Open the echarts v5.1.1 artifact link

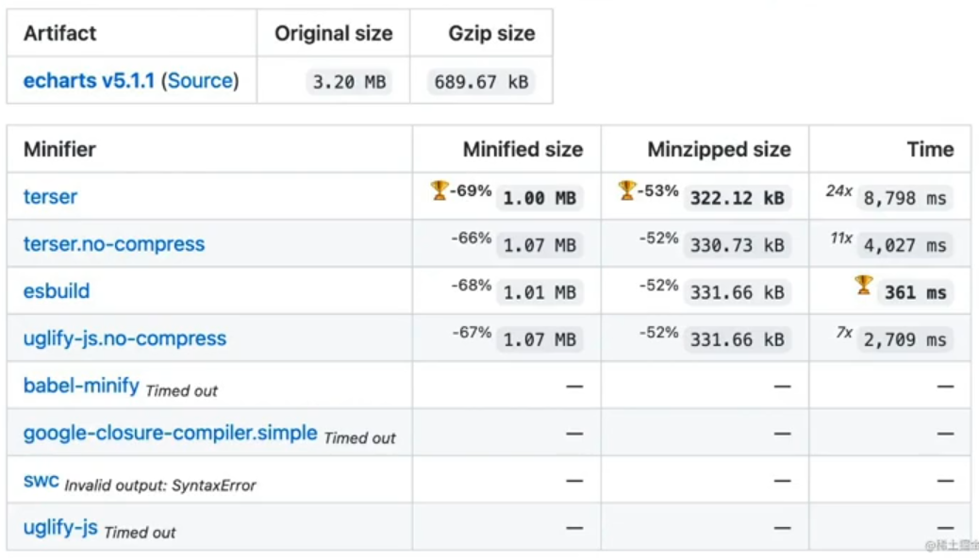click(x=89, y=81)
